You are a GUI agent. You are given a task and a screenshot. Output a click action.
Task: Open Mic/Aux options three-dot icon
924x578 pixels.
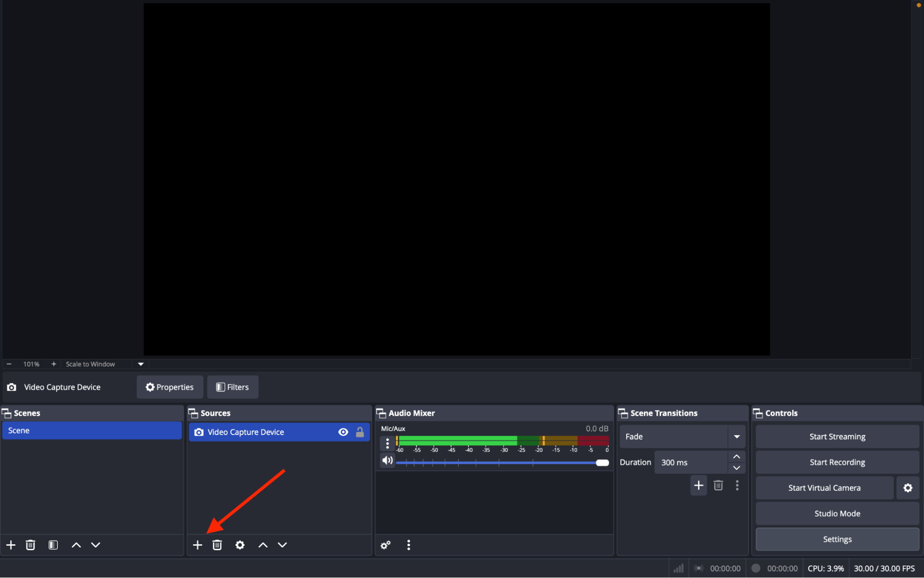tap(387, 443)
